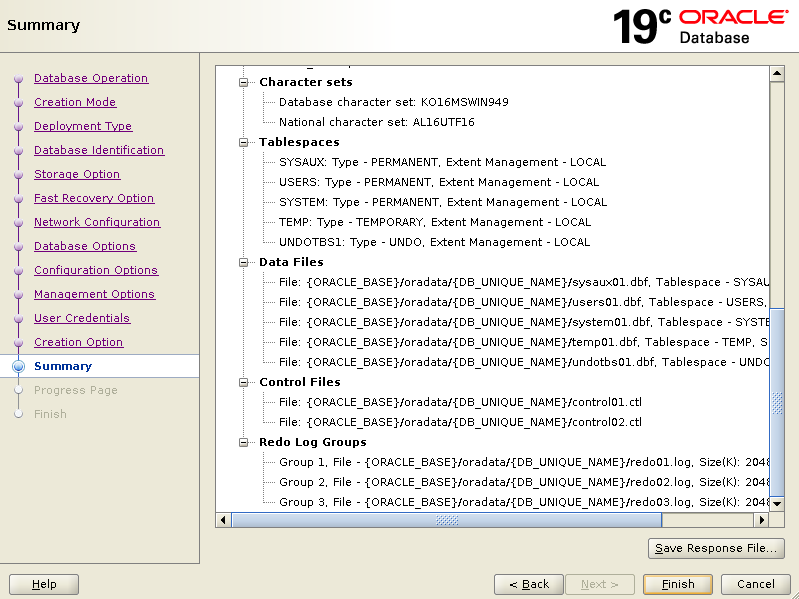This screenshot has height=599, width=799.
Task: Jump to Database Identification step
Action: [99, 150]
